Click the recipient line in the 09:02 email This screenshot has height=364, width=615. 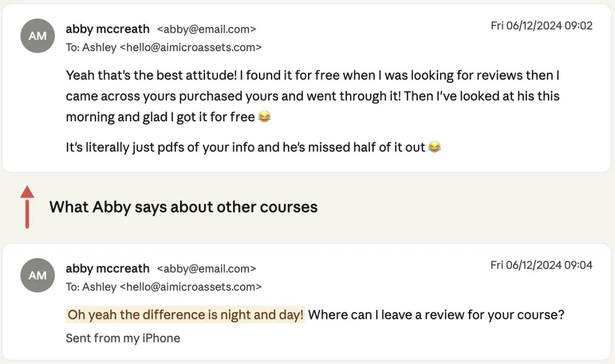pyautogui.click(x=163, y=48)
